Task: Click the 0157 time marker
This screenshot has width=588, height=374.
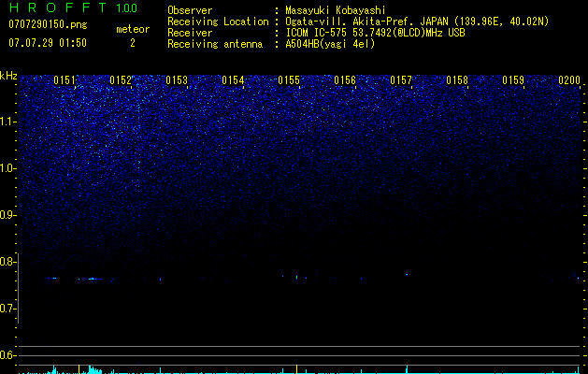Action: click(x=401, y=80)
